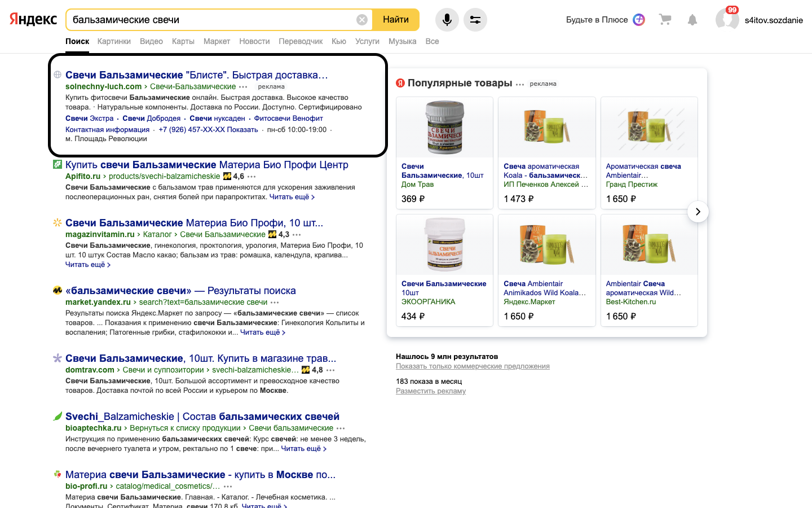Expand Apifití.ru snippet via Читать ещё
The image size is (812, 508).
click(x=292, y=197)
